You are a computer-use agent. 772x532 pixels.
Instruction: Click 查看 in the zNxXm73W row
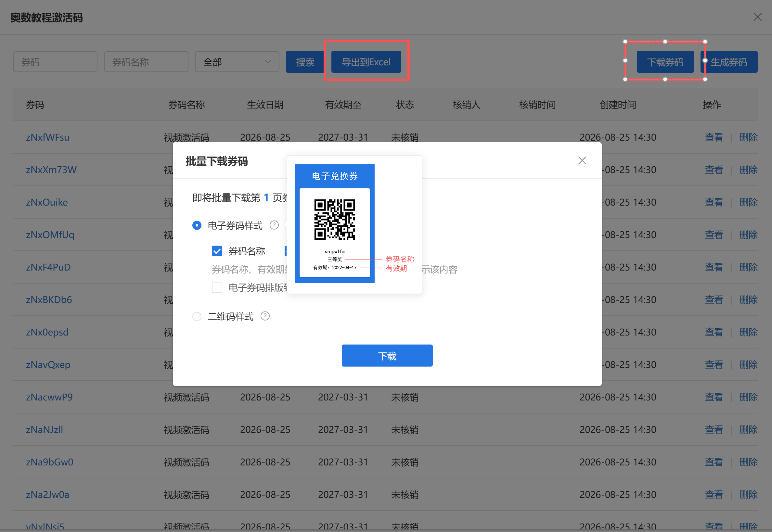(714, 170)
